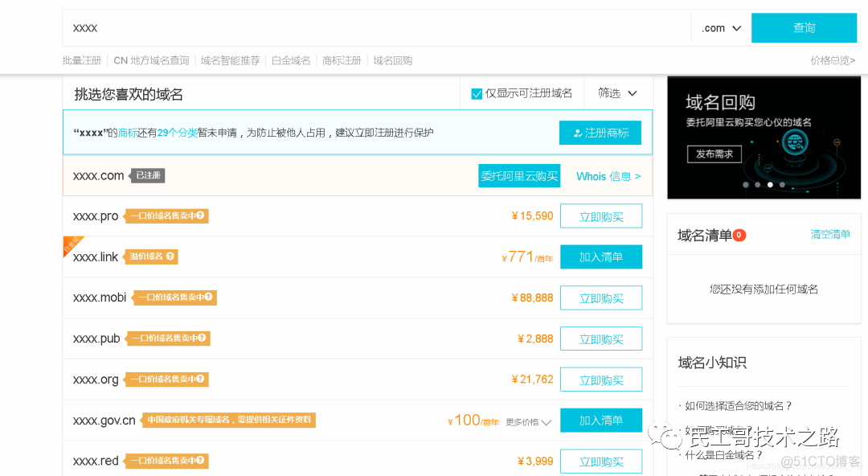
Task: Open the .com domain suffix dropdown
Action: coord(719,27)
